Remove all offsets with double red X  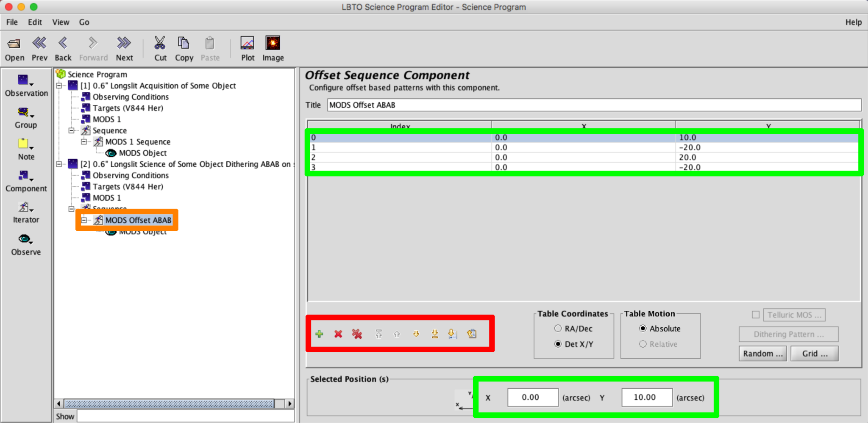[357, 334]
